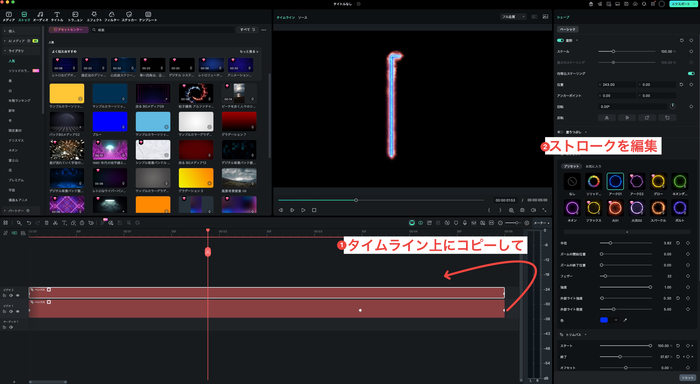
Task: Toggle the uniform scaling switch
Action: (x=691, y=73)
